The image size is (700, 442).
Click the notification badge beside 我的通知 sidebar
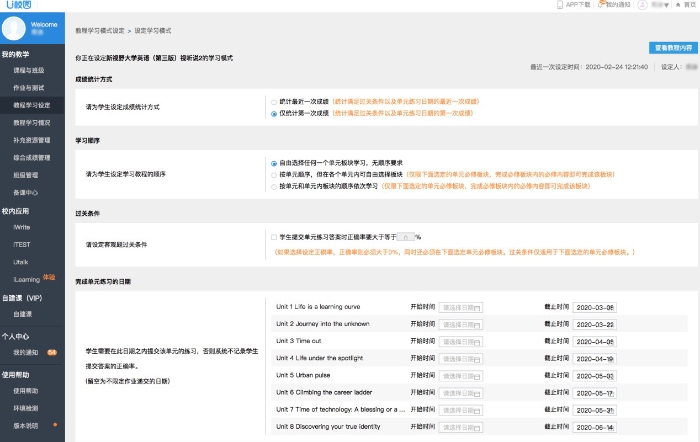(51, 352)
